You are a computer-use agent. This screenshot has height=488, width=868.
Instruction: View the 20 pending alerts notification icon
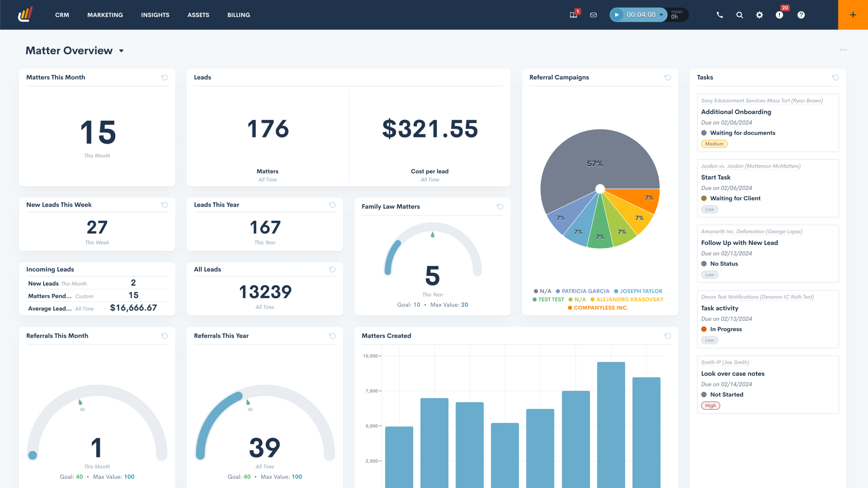779,15
